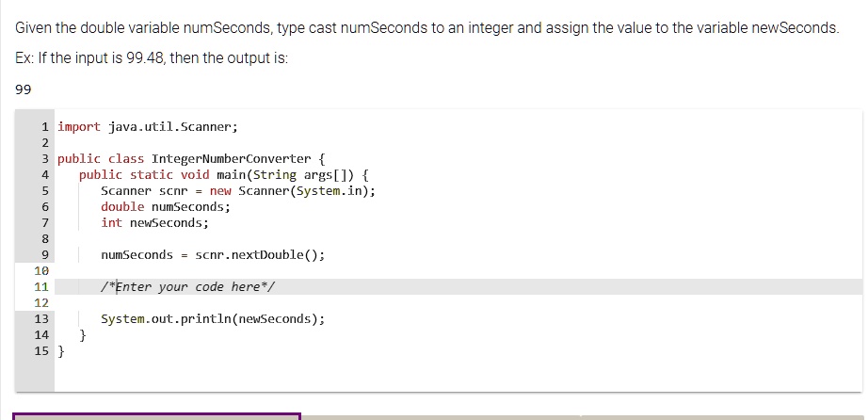The height and width of the screenshot is (420, 868).
Task: Click the System.out.println(newSeconds) line
Action: pyautogui.click(x=213, y=319)
